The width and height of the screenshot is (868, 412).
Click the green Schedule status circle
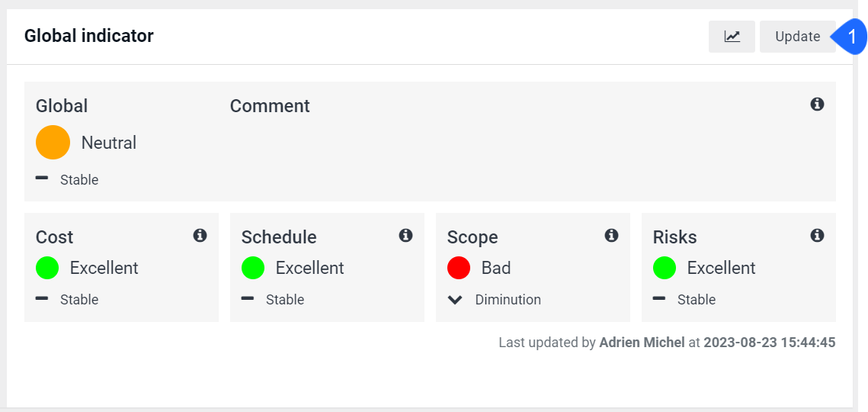pos(253,268)
